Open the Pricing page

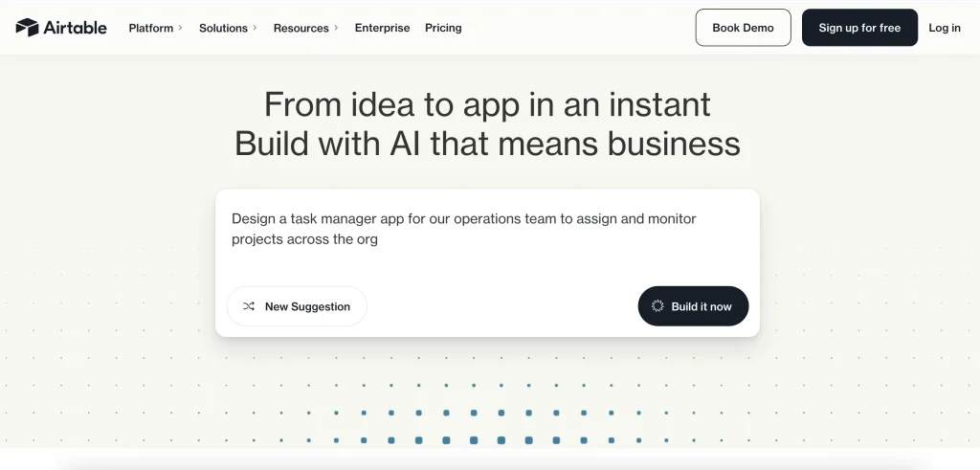443,28
